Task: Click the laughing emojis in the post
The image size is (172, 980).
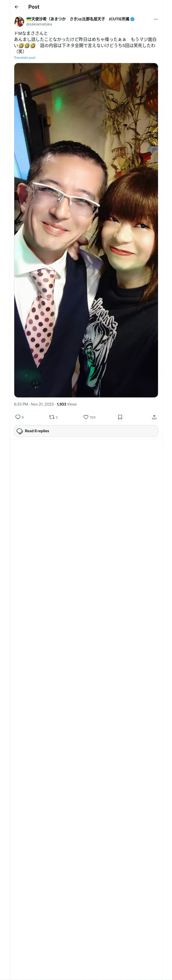Action: [27, 46]
